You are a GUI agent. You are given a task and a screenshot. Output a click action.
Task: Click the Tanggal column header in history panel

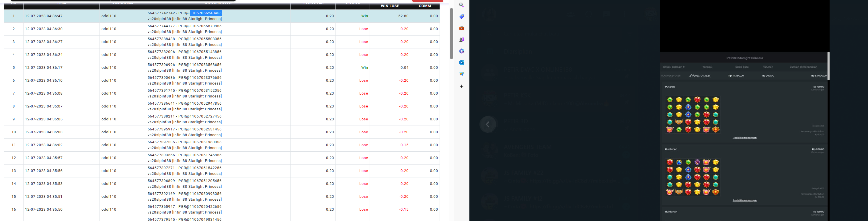point(707,67)
